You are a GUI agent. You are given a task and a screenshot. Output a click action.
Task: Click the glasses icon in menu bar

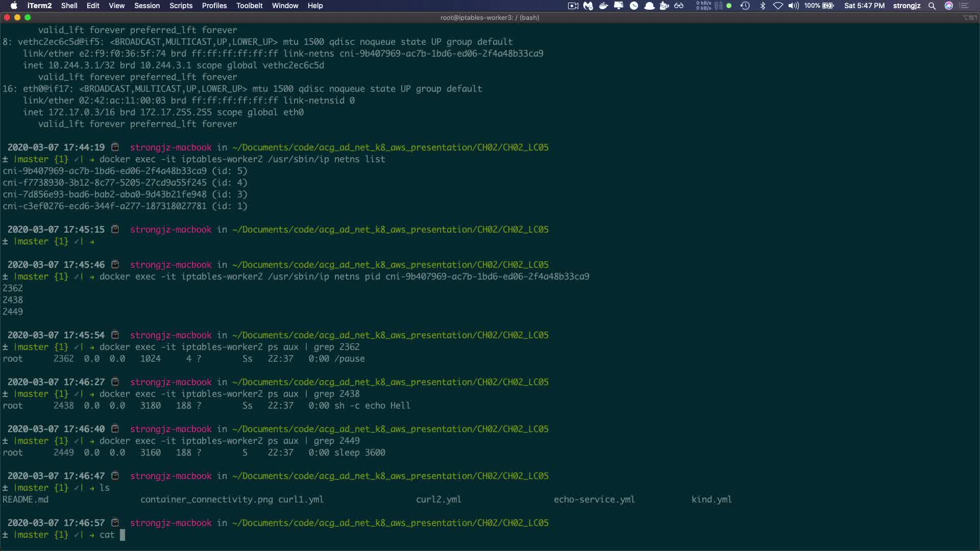[679, 6]
